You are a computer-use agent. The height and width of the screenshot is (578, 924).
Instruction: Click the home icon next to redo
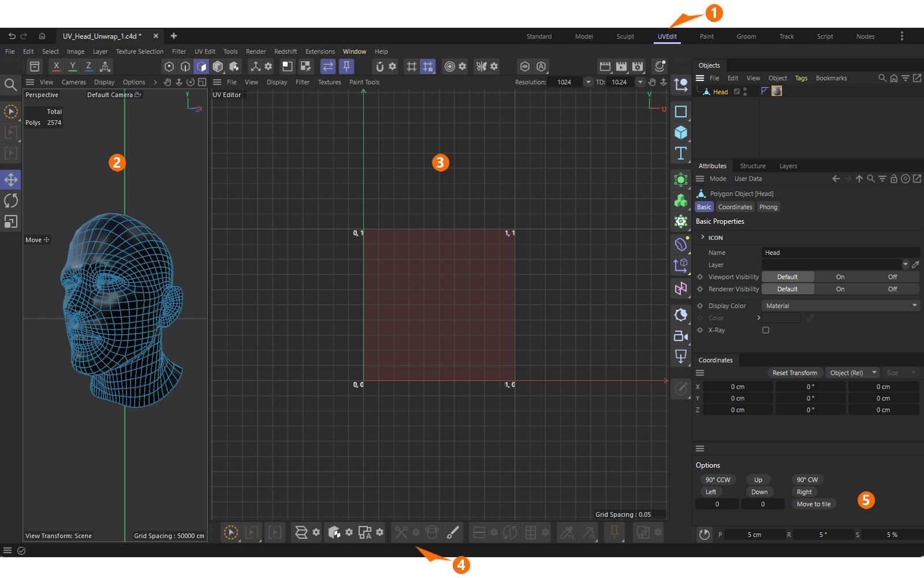[x=42, y=36]
